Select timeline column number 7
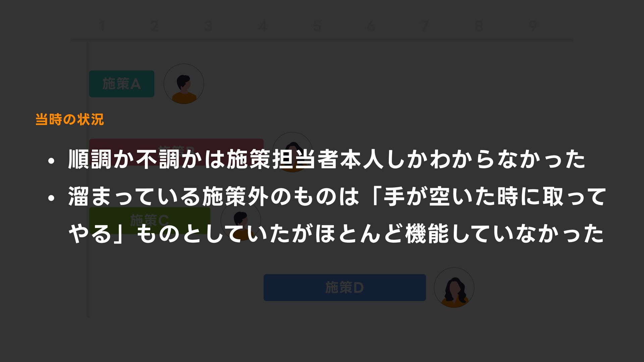Image resolution: width=644 pixels, height=362 pixels. coord(425,26)
